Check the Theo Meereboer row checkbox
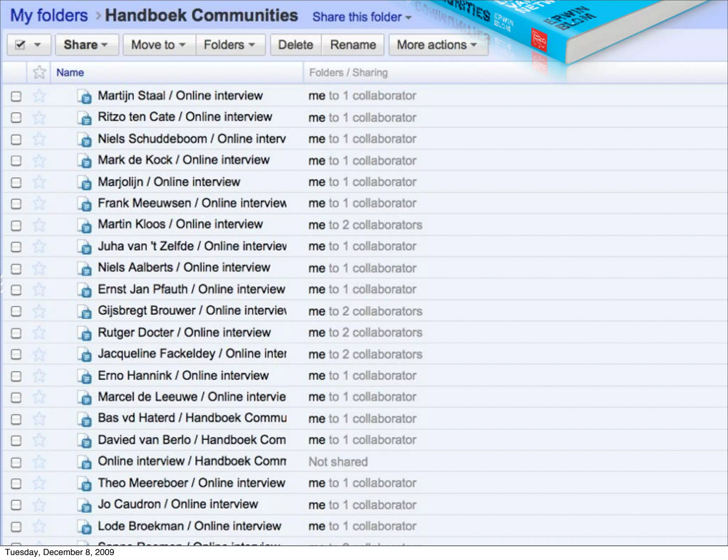Screen dimensions: 728x560 pos(16,483)
